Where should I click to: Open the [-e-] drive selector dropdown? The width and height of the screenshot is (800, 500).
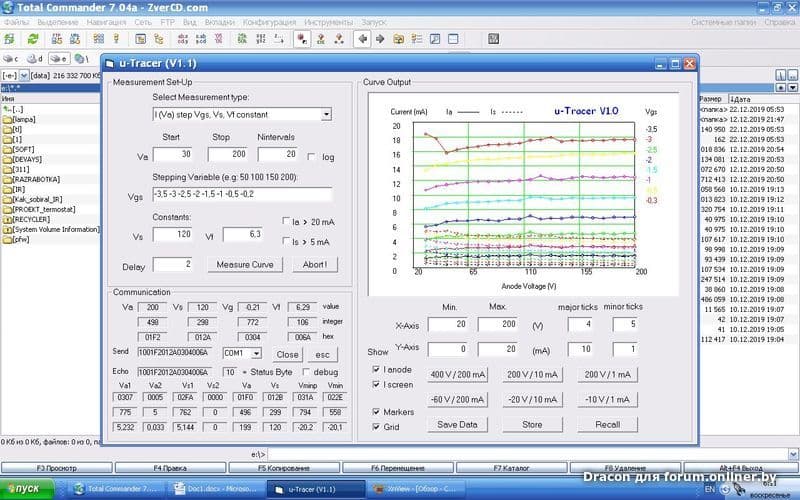pos(25,75)
